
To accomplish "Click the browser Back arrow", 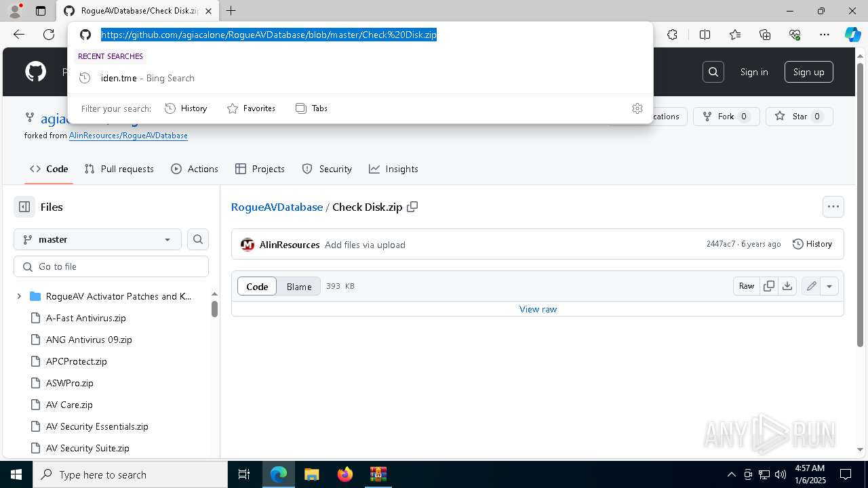I will [x=19, y=35].
